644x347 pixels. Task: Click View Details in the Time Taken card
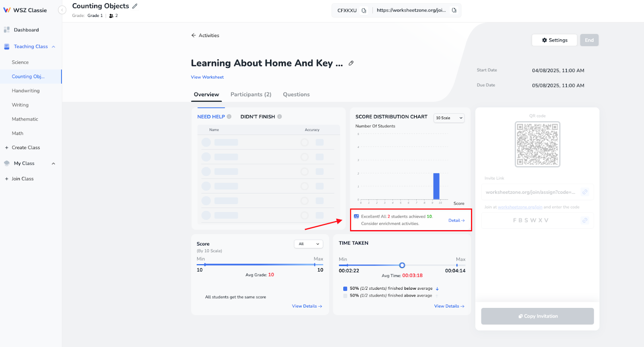pyautogui.click(x=449, y=306)
